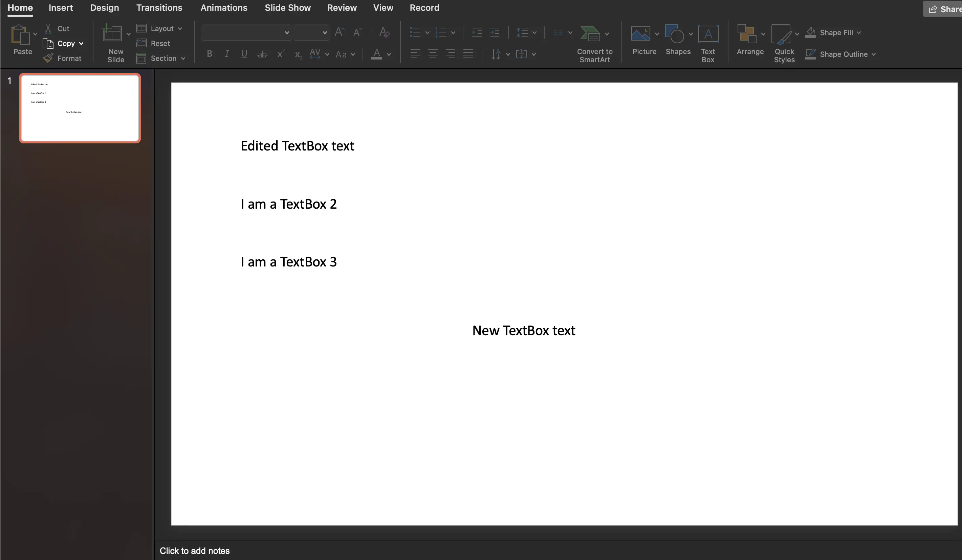Open the Line Spacing dropdown
Viewport: 962px width, 560px height.
tap(526, 32)
